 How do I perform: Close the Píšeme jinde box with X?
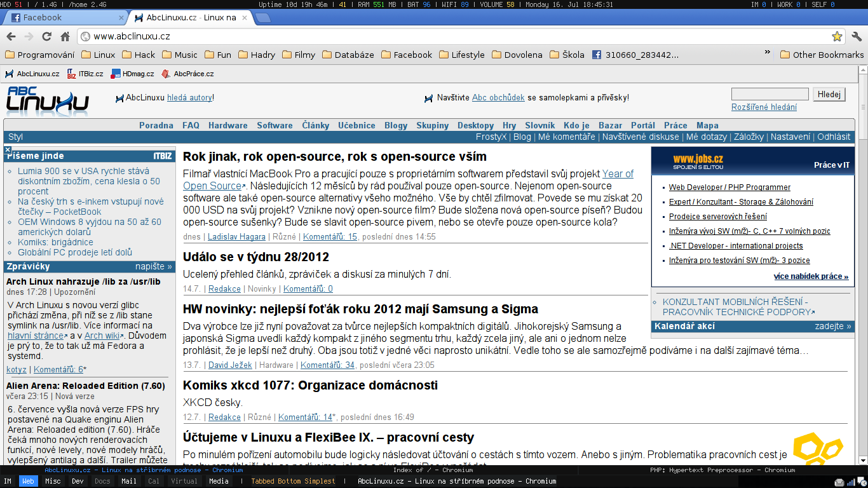tap(8, 150)
